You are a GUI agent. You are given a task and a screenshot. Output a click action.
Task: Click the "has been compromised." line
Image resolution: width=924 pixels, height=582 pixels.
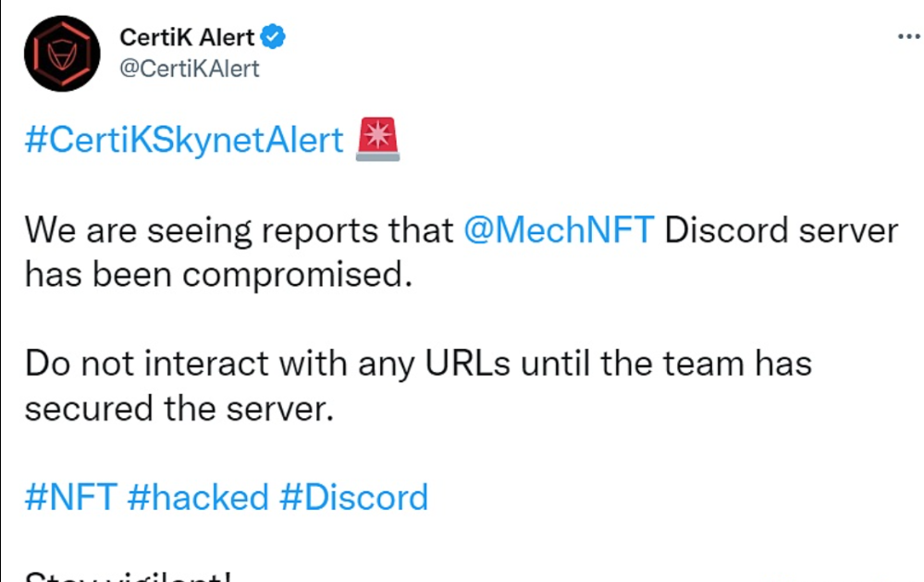216,274
